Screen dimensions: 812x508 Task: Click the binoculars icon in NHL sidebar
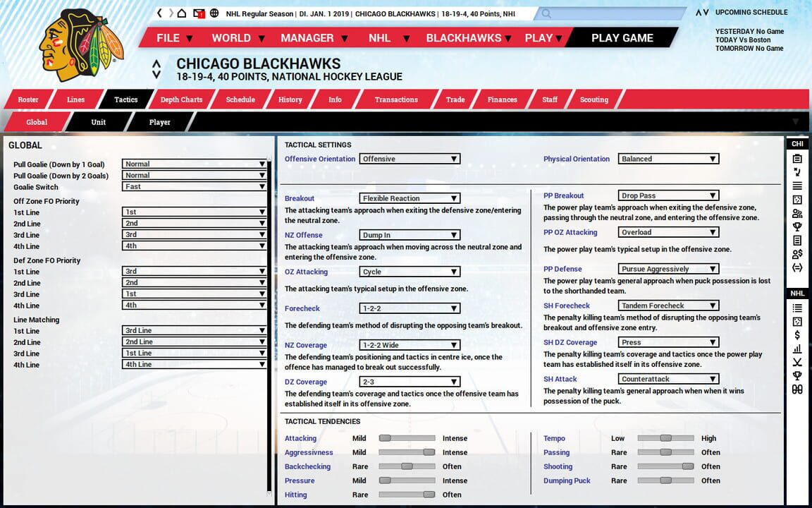pos(797,389)
